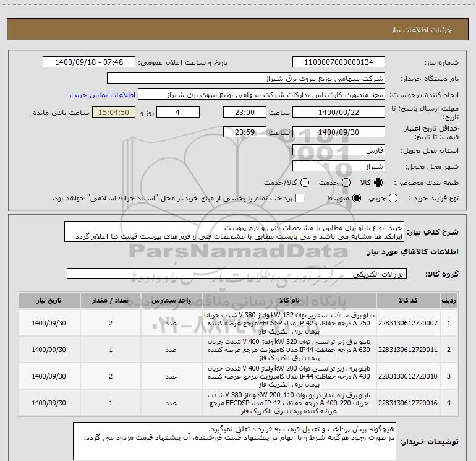Select the خدمت radio button
The width and height of the screenshot is (476, 461).
coord(346,183)
